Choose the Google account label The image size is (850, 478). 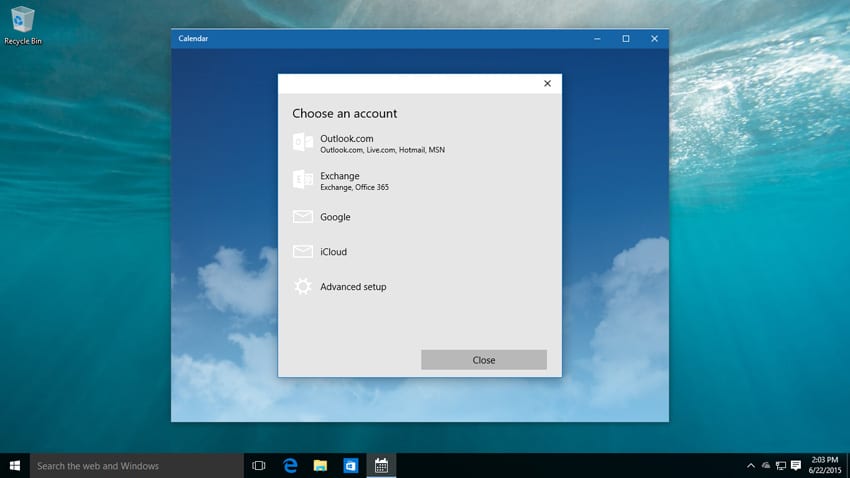335,217
